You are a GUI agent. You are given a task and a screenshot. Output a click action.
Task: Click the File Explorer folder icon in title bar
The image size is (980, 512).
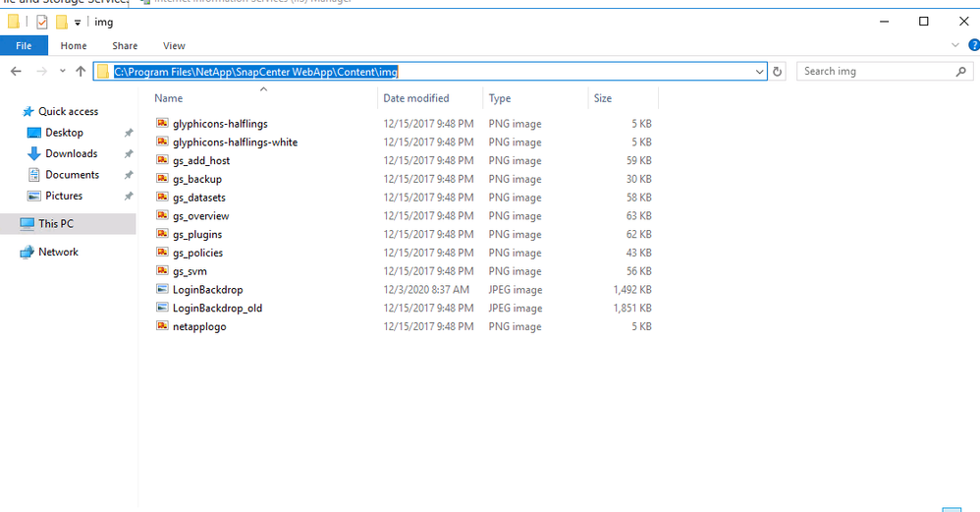click(13, 22)
